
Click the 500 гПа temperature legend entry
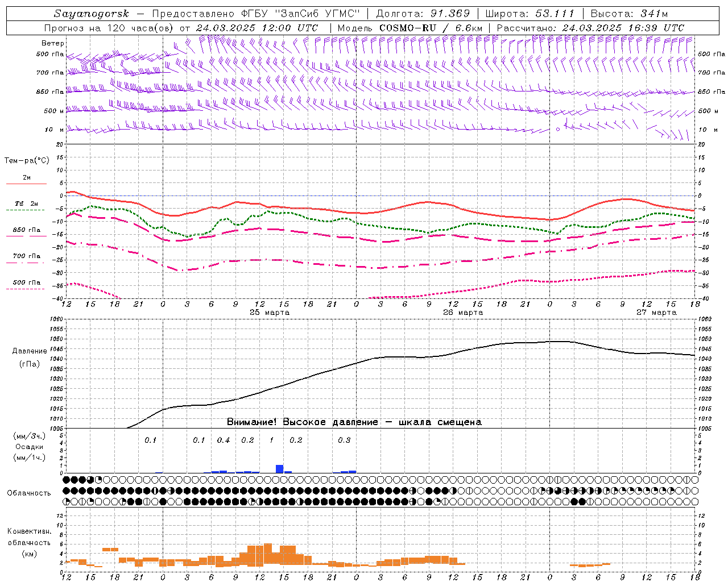27,282
